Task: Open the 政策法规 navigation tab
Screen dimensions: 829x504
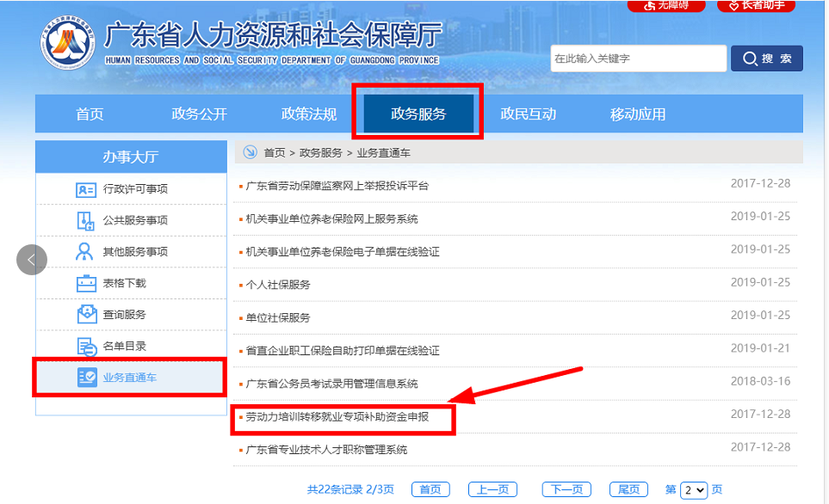Action: click(x=309, y=114)
